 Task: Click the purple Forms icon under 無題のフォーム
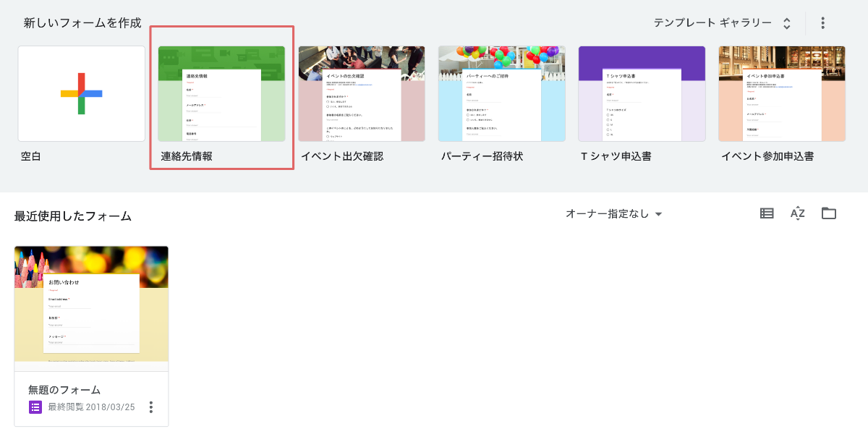point(35,407)
